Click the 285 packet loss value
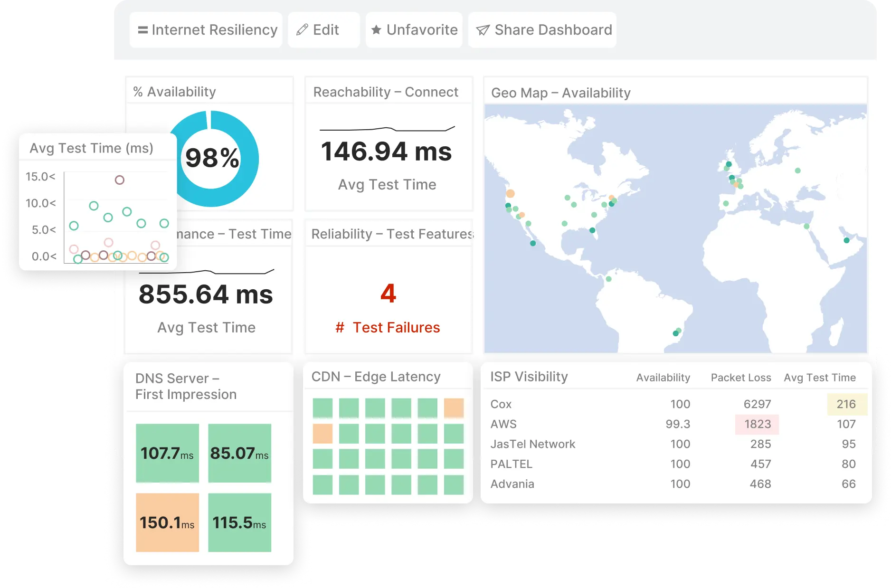891x588 pixels. (760, 444)
